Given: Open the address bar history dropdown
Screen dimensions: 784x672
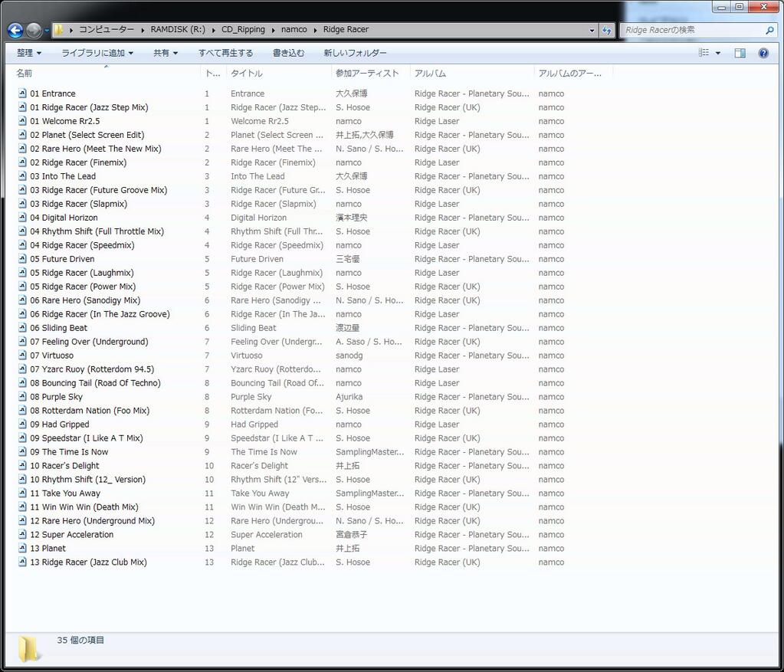Looking at the screenshot, I should pyautogui.click(x=592, y=30).
